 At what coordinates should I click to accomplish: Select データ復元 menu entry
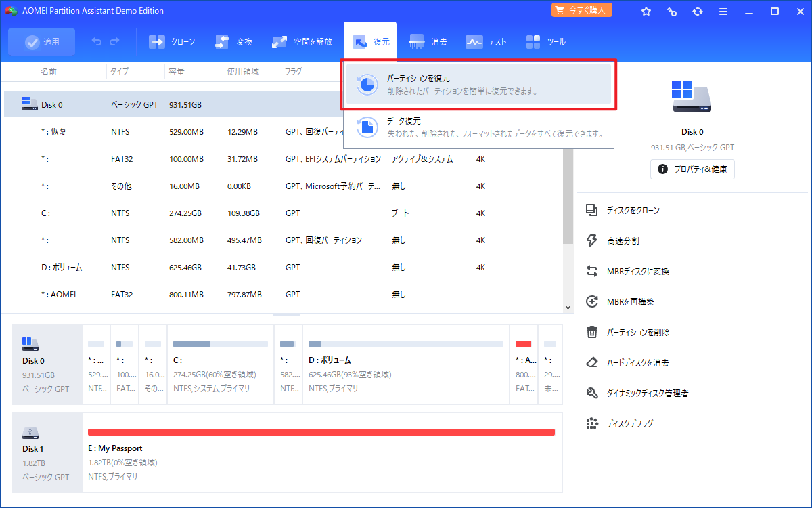tap(479, 127)
